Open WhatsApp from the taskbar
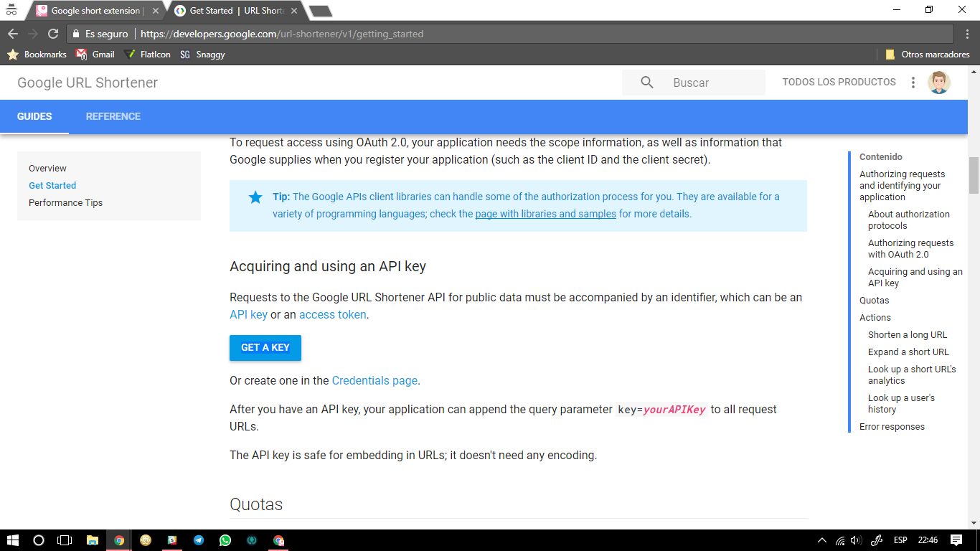Viewport: 980px width, 551px height. (x=225, y=540)
